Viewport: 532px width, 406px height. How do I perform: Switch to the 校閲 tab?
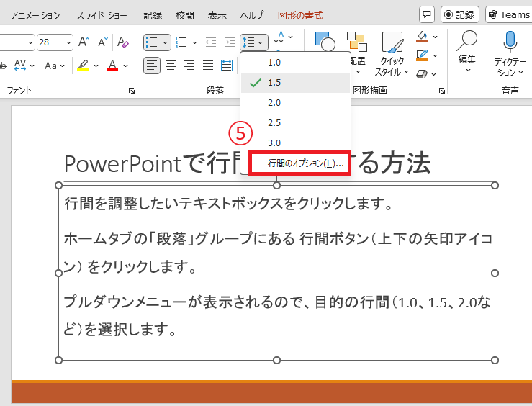click(x=185, y=15)
